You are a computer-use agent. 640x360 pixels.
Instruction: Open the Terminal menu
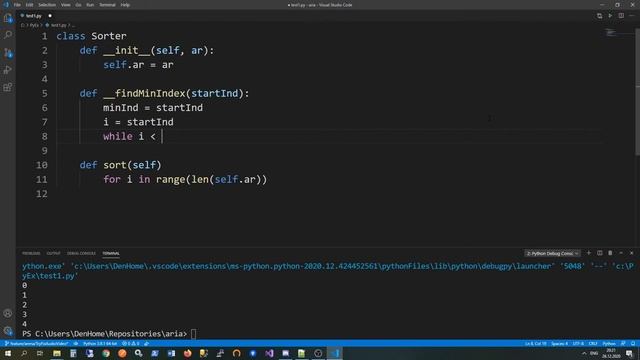coord(107,5)
